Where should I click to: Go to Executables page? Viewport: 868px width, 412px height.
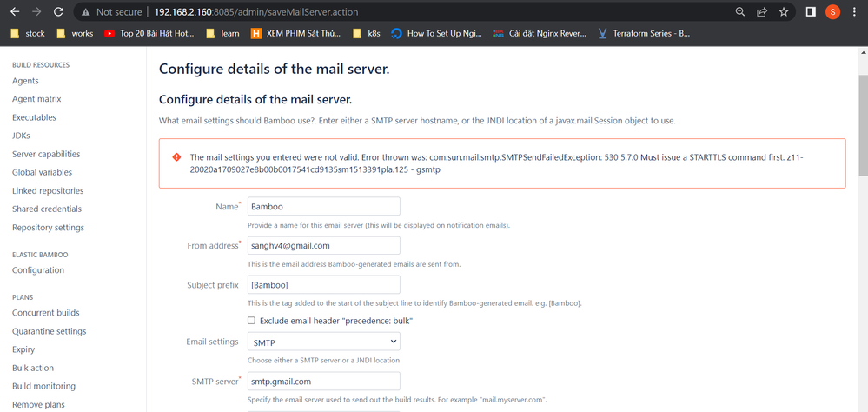coord(35,117)
